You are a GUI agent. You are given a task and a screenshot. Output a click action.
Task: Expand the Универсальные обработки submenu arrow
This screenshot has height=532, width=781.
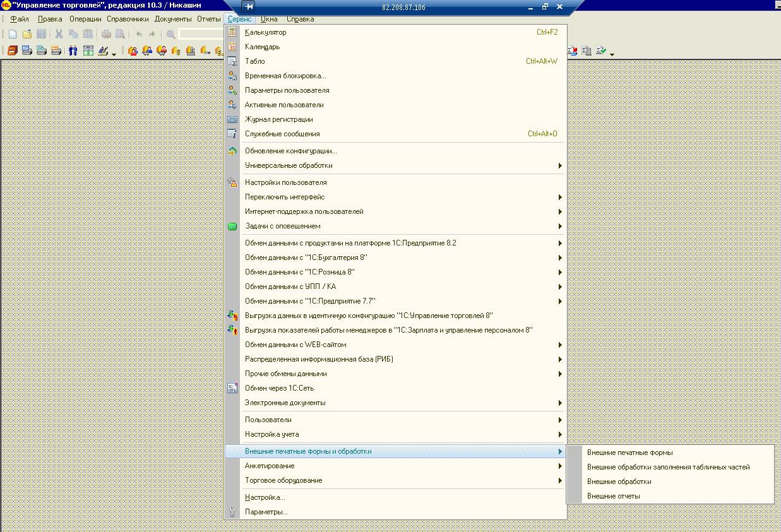coord(560,166)
